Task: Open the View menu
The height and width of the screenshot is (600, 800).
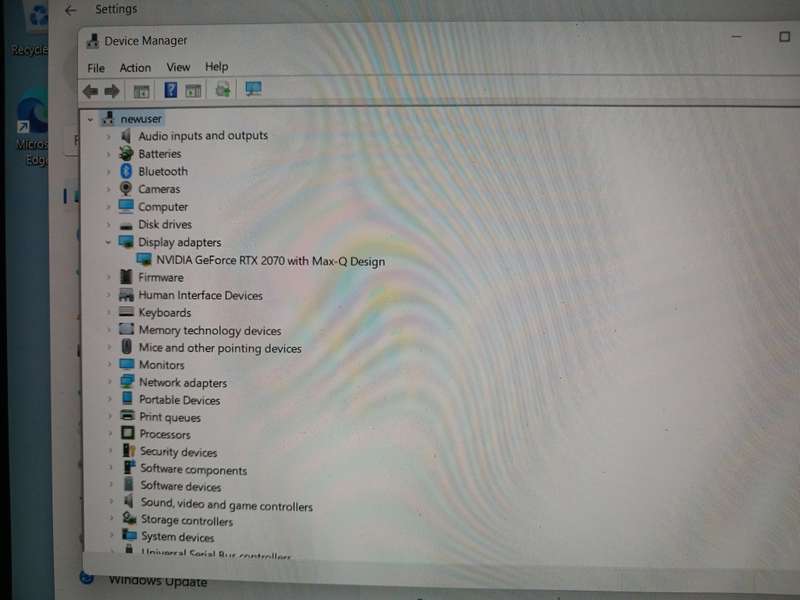Action: 178,67
